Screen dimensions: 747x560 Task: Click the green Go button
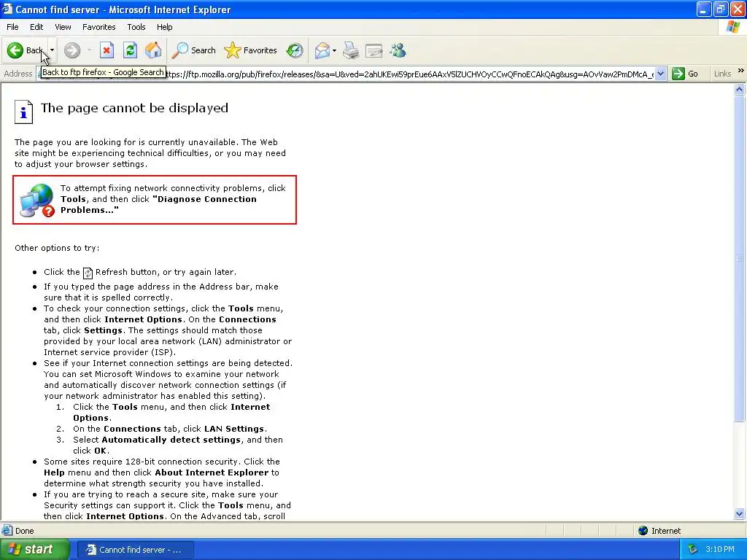tap(685, 74)
